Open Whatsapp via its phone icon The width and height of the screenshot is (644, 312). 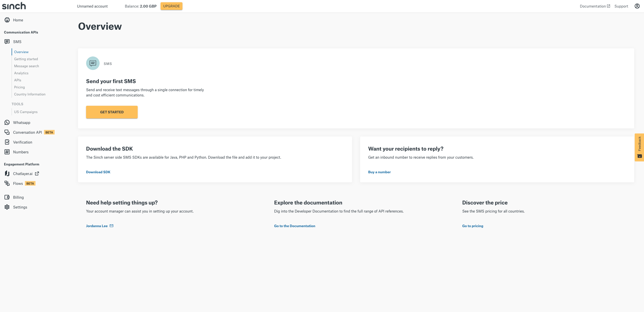tap(7, 122)
